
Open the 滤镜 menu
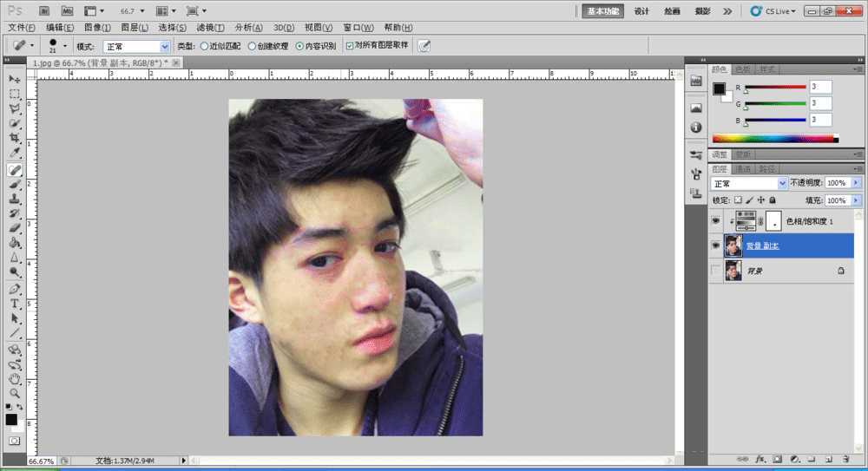pyautogui.click(x=209, y=28)
